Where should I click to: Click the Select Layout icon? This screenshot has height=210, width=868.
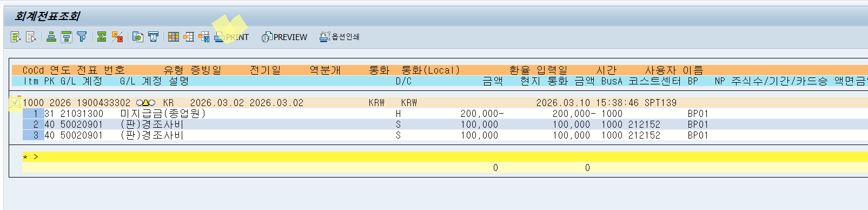(x=189, y=37)
